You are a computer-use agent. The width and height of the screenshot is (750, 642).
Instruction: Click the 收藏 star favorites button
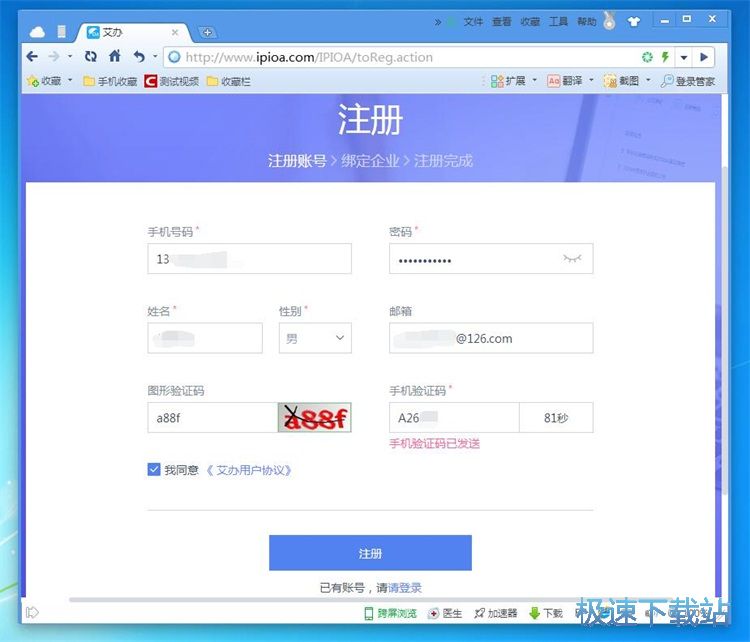point(44,81)
